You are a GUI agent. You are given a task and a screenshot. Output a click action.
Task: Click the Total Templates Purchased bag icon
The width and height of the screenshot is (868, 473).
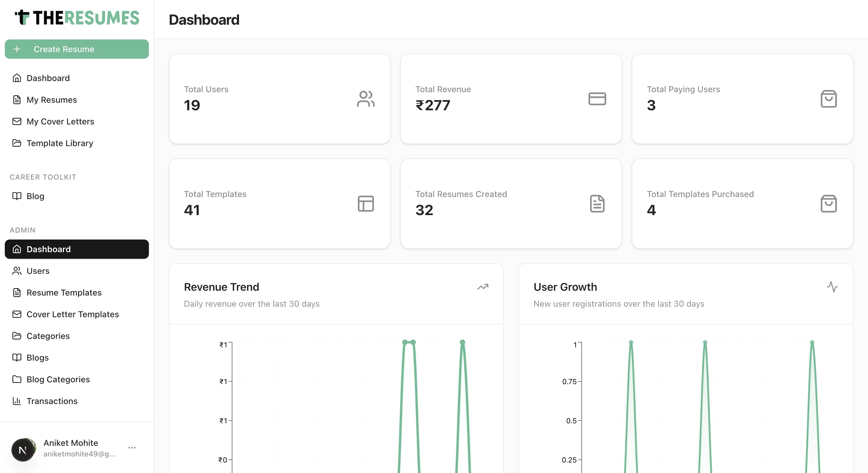click(829, 203)
